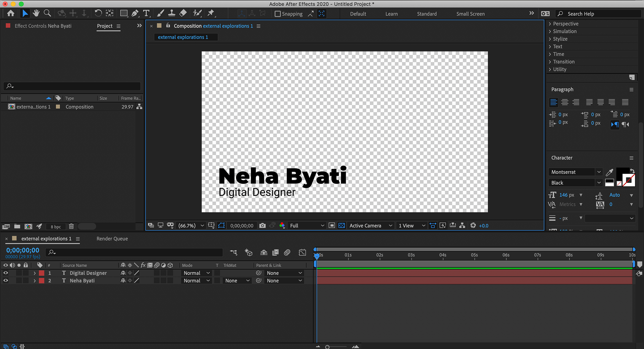Click the viewer timecode 0;00;00;00
Viewport: 644px width, 349px height.
(x=242, y=226)
